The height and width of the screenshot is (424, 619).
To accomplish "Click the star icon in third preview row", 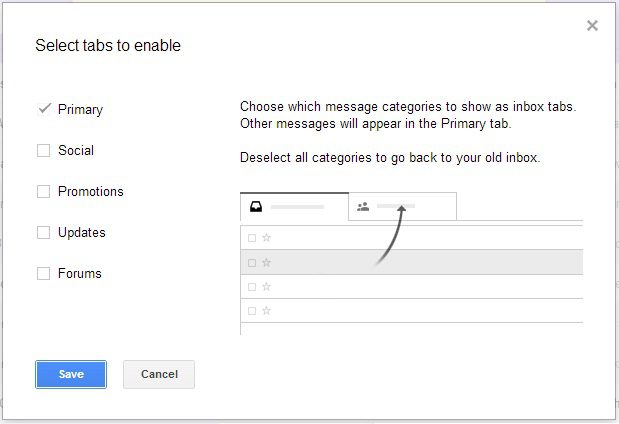I will point(266,286).
